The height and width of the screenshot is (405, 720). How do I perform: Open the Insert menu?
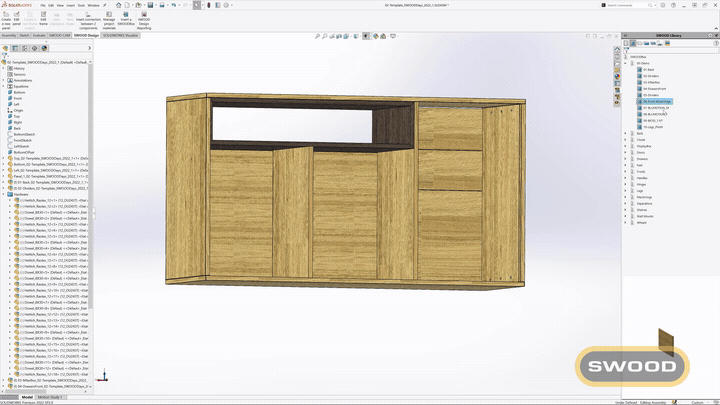click(70, 6)
